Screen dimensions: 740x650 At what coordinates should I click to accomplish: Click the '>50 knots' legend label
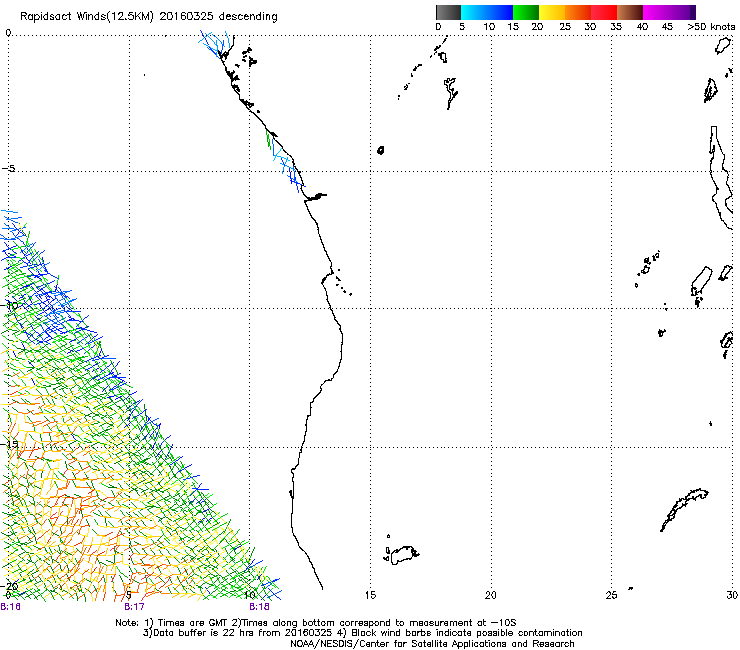click(711, 27)
